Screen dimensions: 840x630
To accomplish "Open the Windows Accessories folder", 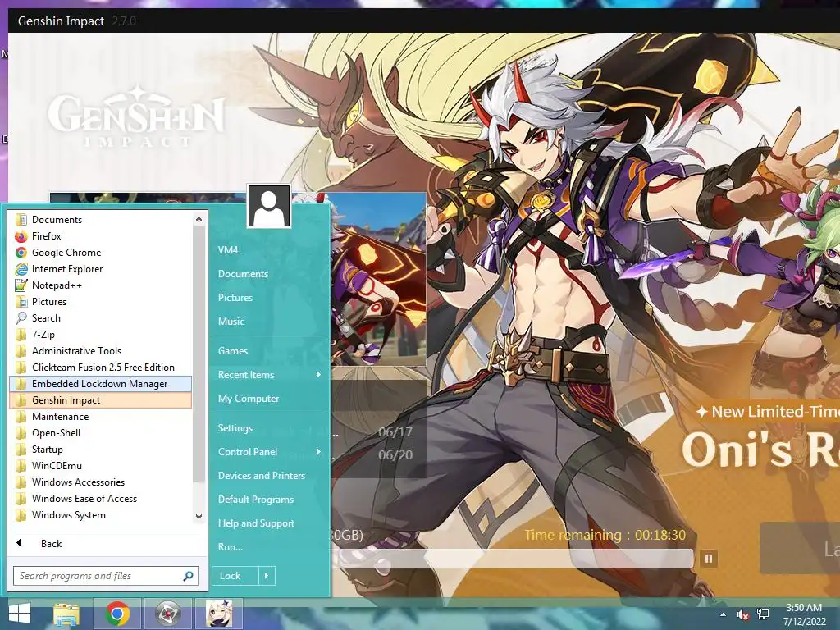I will pyautogui.click(x=101, y=482).
